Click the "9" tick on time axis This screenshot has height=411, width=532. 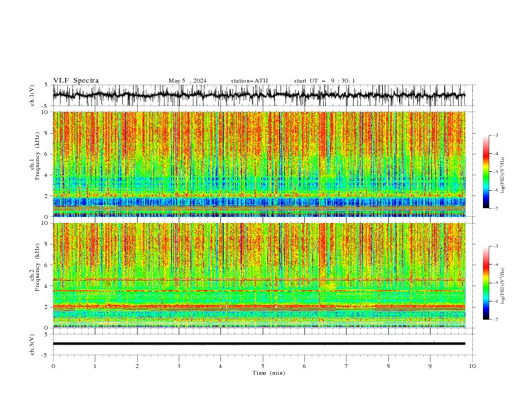430,366
